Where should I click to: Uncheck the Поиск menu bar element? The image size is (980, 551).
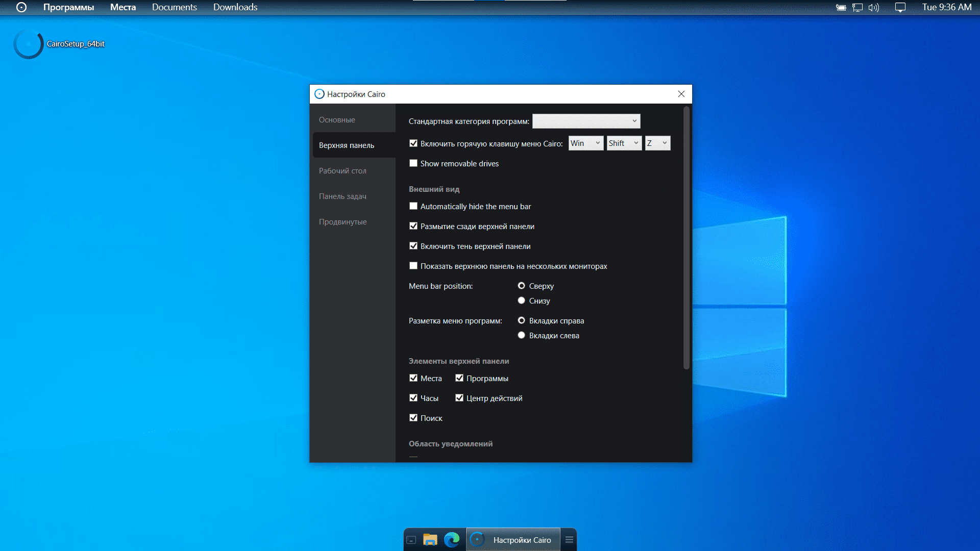tap(413, 418)
